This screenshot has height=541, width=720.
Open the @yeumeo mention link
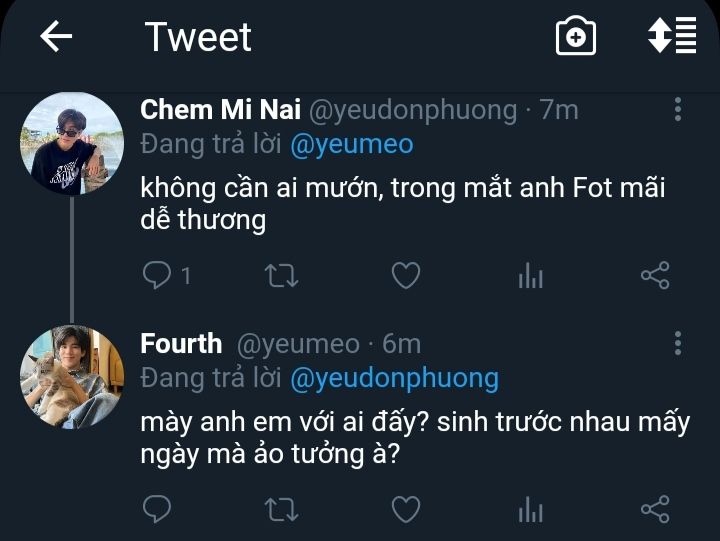click(x=351, y=144)
